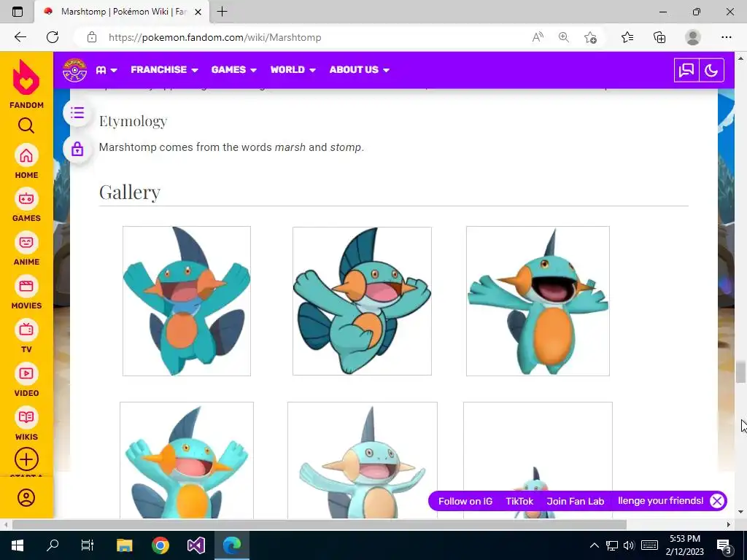
Task: Open the Fandom logo home page
Action: (x=26, y=84)
